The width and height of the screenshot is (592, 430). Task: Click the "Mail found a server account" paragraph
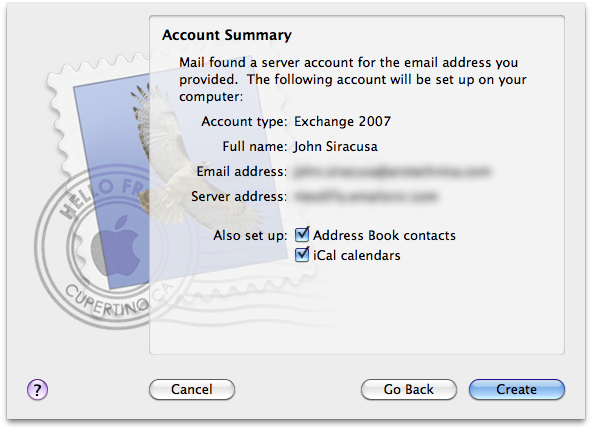coord(353,79)
